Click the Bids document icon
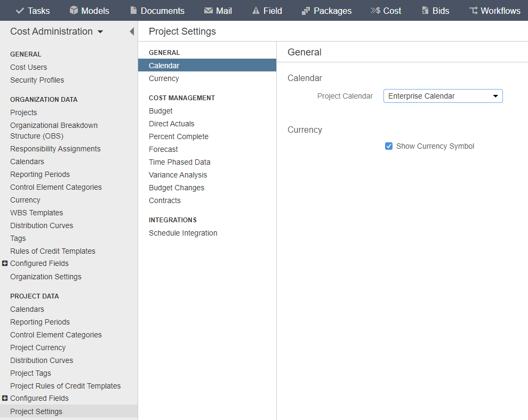Viewport: 528px width, 420px height. click(x=425, y=11)
